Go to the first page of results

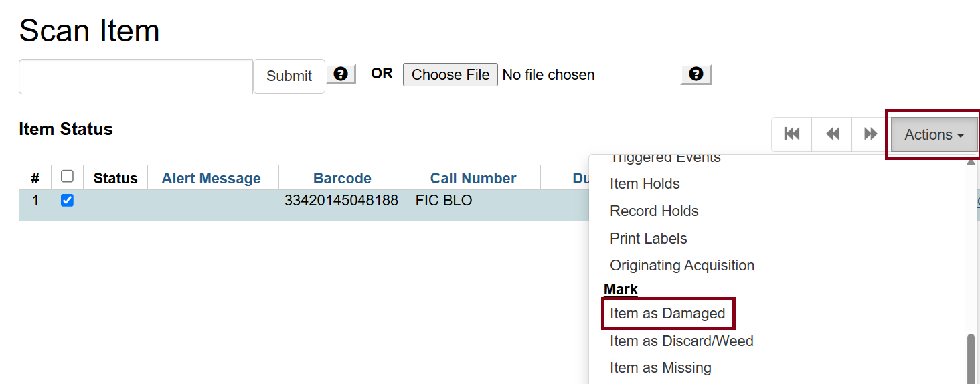point(792,134)
